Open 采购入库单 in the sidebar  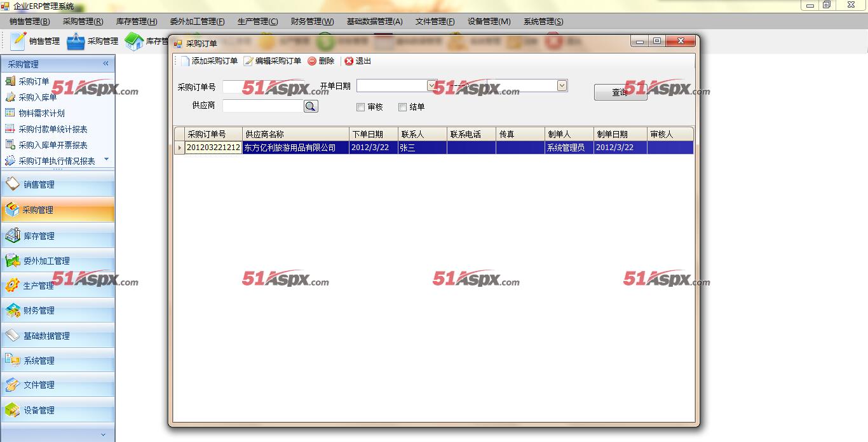pyautogui.click(x=37, y=97)
